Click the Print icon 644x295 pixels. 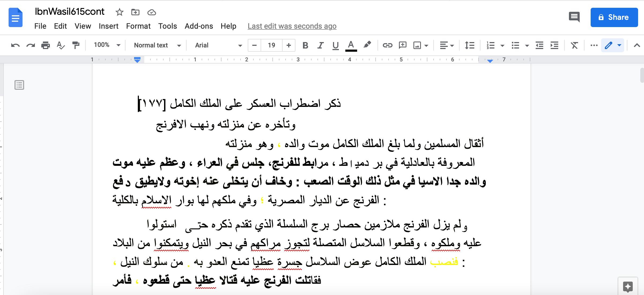pos(46,45)
